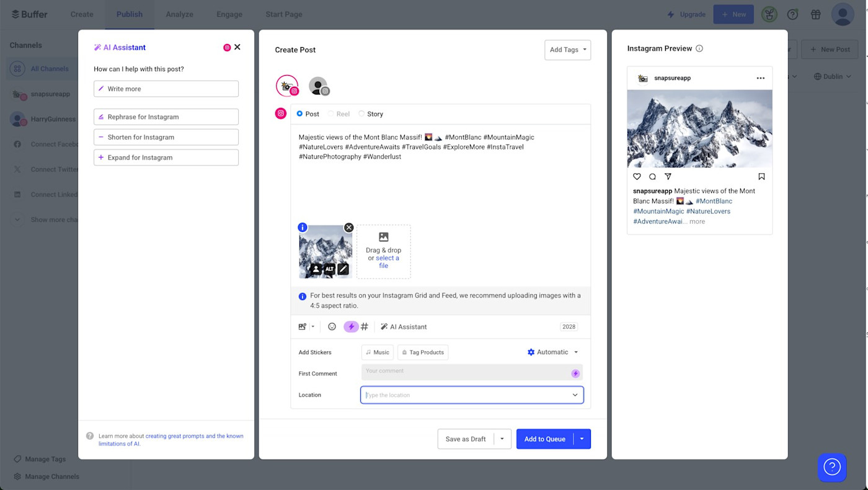
Task: Open AI Assistant from composer toolbar
Action: pyautogui.click(x=404, y=327)
